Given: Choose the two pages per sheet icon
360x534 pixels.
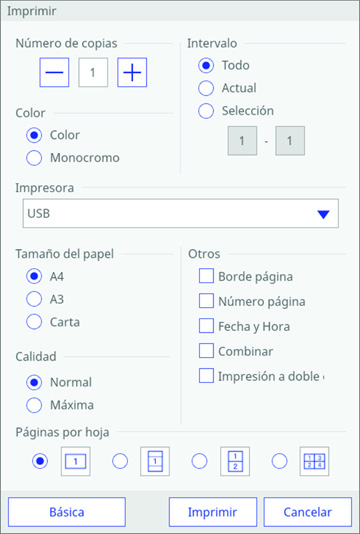Looking at the screenshot, I should click(x=235, y=461).
